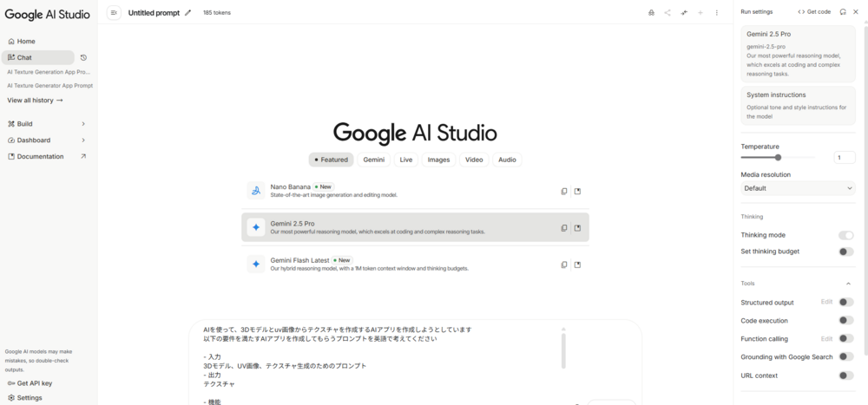Open the incognito temporary chat icon
The width and height of the screenshot is (868, 405).
click(x=651, y=12)
